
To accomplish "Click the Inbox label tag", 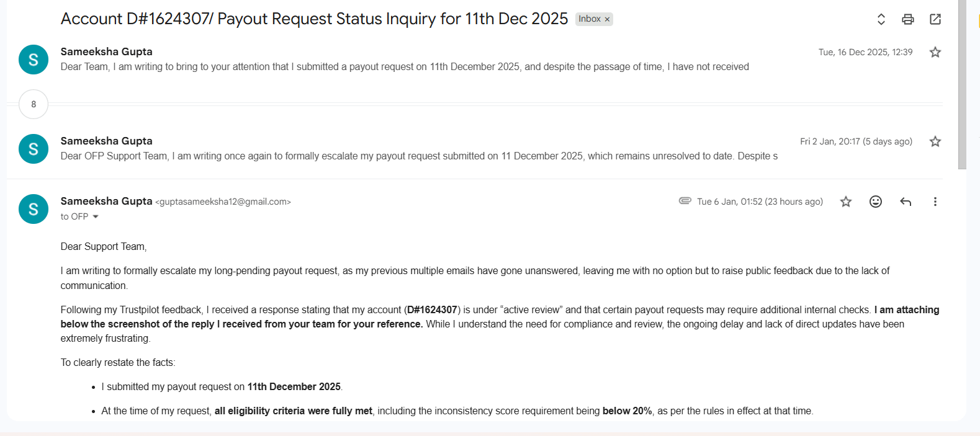I will 589,19.
